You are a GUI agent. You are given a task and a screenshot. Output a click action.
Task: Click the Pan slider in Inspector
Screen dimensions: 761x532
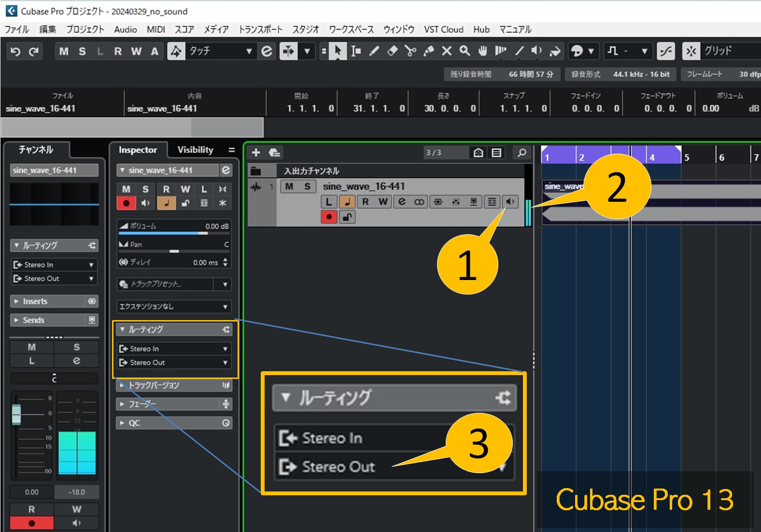pos(174,251)
